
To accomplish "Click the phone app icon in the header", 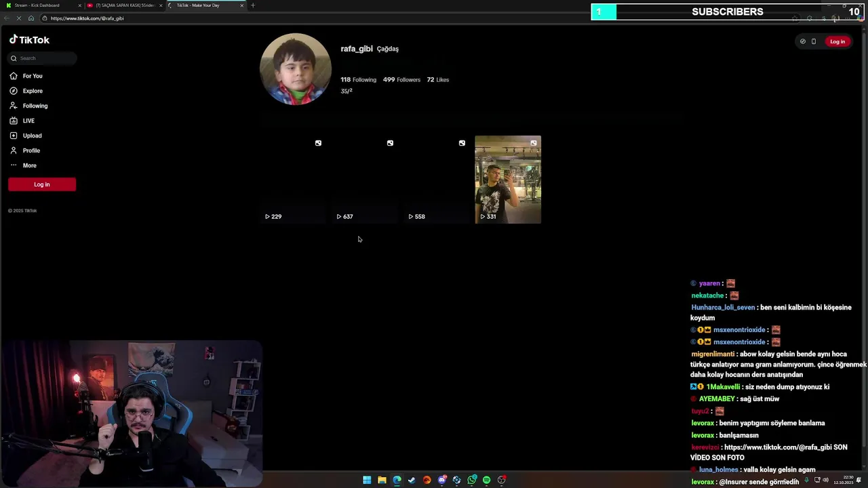I will [x=814, y=41].
